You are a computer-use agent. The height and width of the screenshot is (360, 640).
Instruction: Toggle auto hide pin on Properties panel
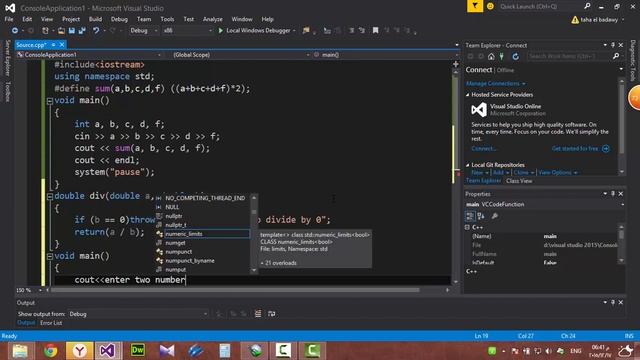[613, 193]
